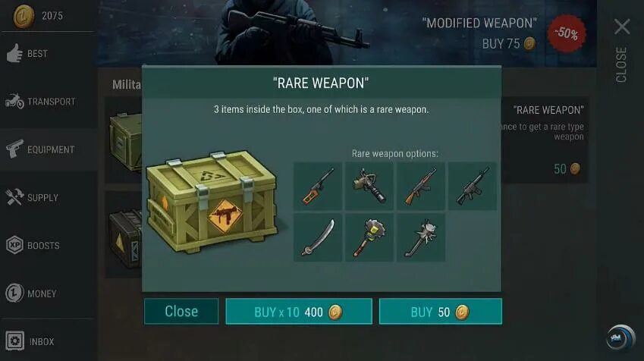Select the spiked mace hammer icon
The image size is (644, 361).
point(369,237)
